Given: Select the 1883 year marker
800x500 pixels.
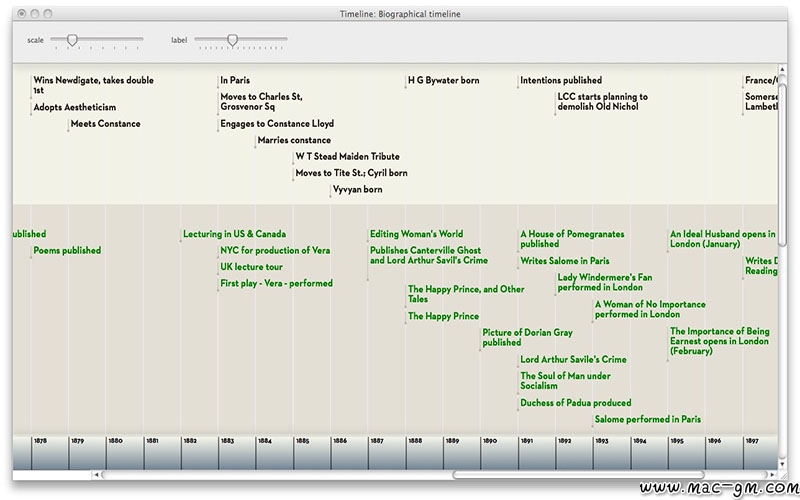Looking at the screenshot, I should [x=227, y=440].
